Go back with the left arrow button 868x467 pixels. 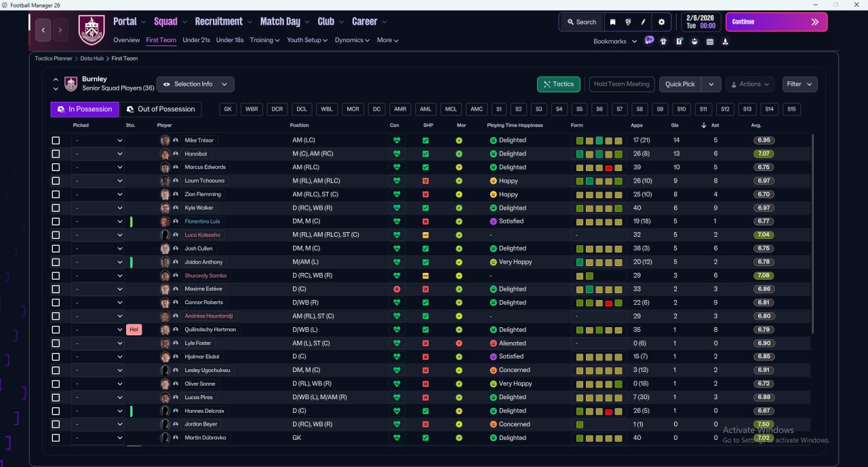[x=44, y=30]
